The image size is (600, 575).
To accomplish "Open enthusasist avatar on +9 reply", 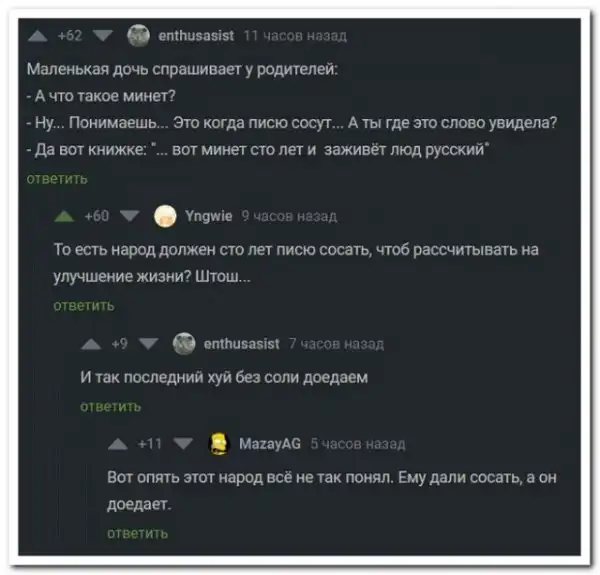I will (x=184, y=344).
